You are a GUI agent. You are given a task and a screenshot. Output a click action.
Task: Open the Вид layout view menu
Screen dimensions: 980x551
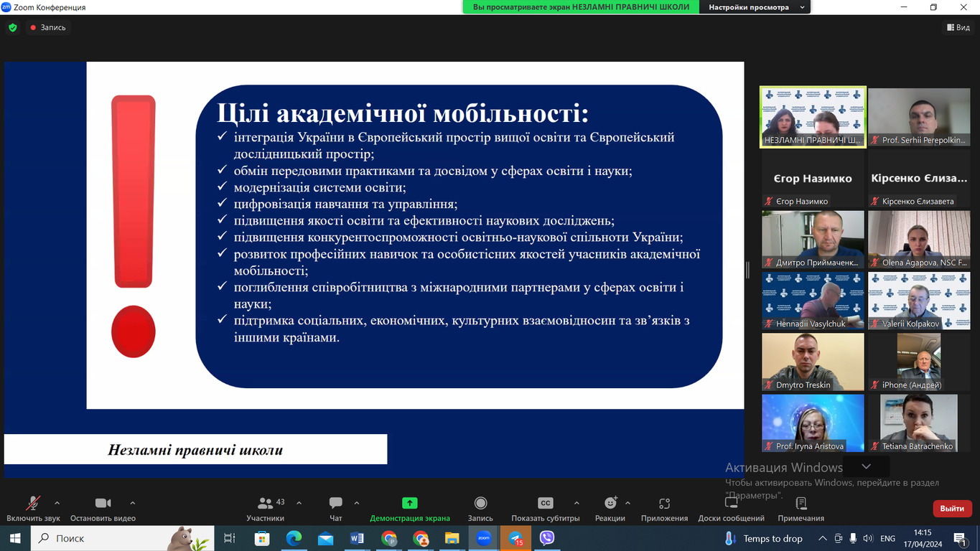coord(958,27)
